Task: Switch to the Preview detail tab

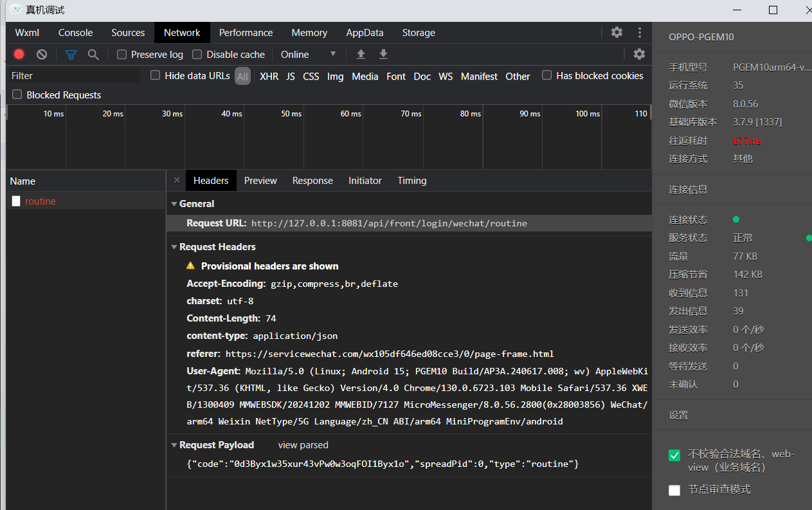Action: coord(260,181)
